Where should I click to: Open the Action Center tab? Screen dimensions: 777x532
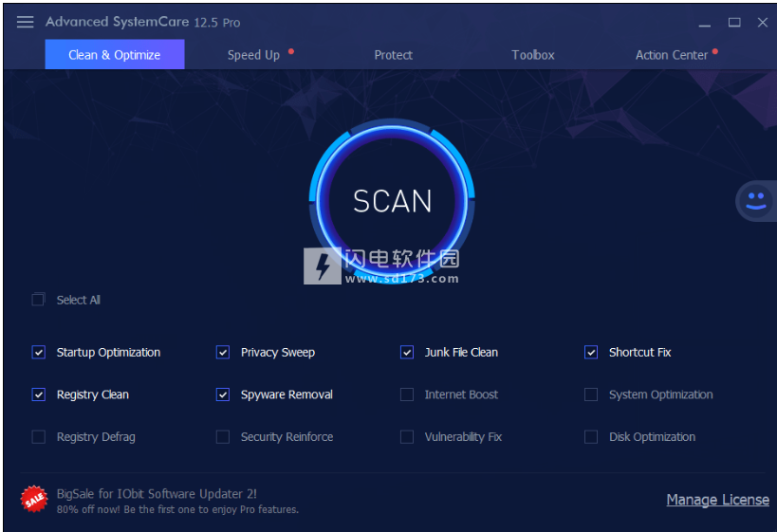click(x=672, y=55)
